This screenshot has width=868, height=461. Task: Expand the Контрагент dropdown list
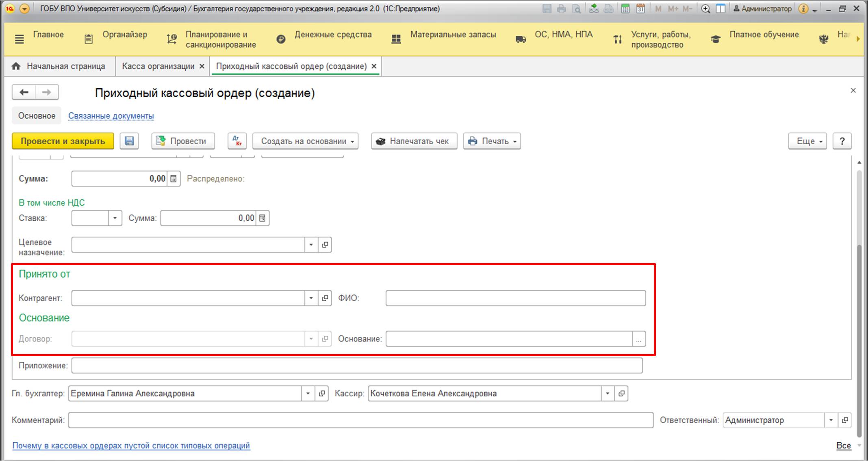coord(311,298)
